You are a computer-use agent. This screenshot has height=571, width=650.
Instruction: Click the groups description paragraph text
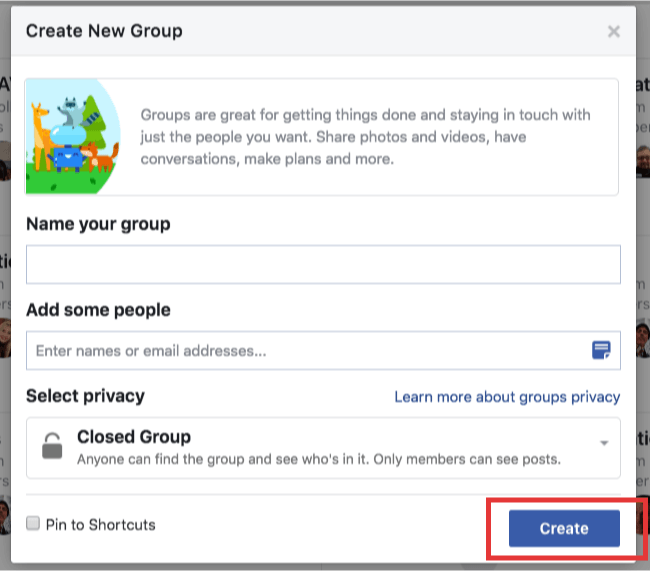coord(365,137)
